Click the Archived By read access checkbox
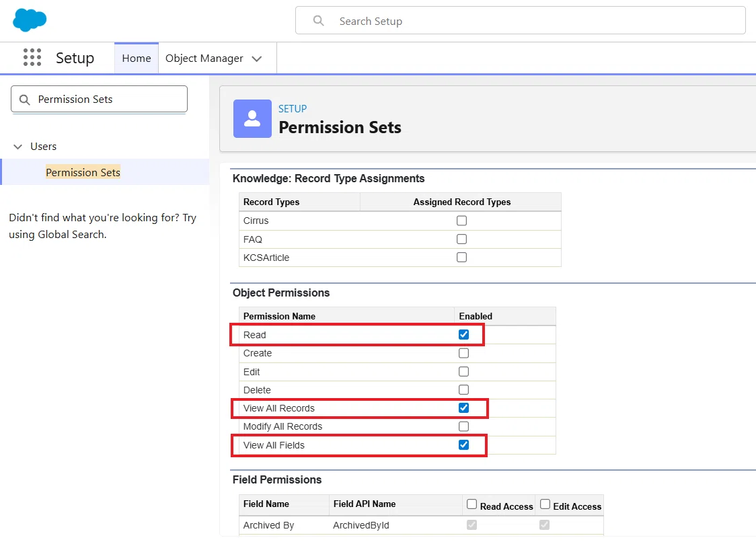 pyautogui.click(x=471, y=524)
